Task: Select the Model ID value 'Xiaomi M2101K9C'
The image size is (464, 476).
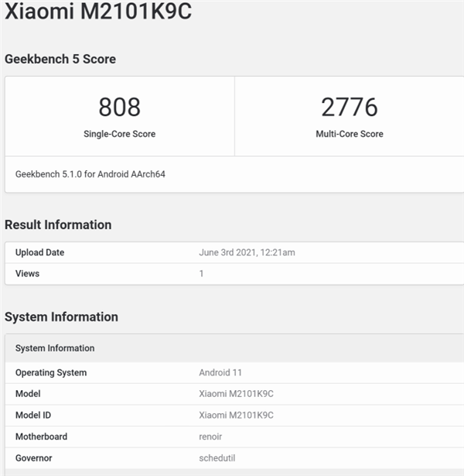Action: pos(236,416)
